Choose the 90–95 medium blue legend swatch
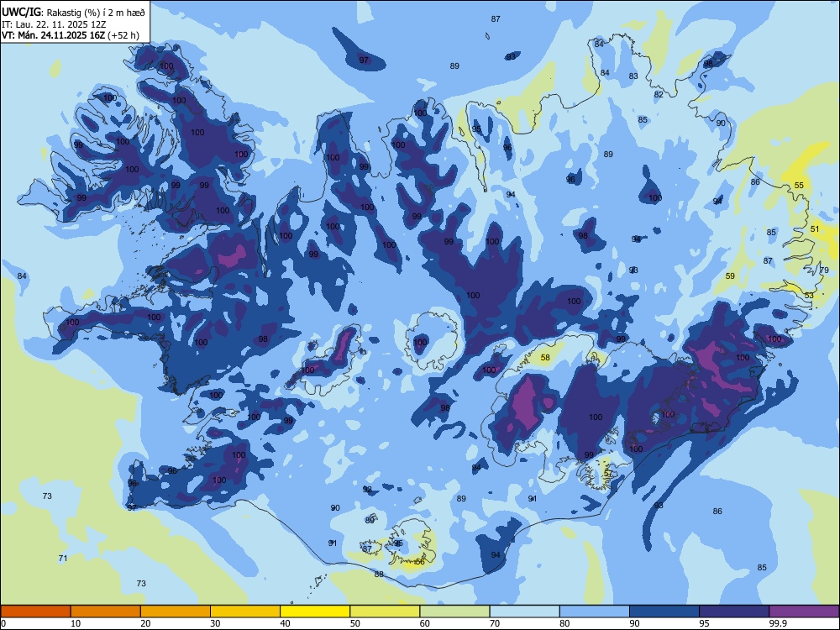The width and height of the screenshot is (840, 630). pyautogui.click(x=664, y=612)
